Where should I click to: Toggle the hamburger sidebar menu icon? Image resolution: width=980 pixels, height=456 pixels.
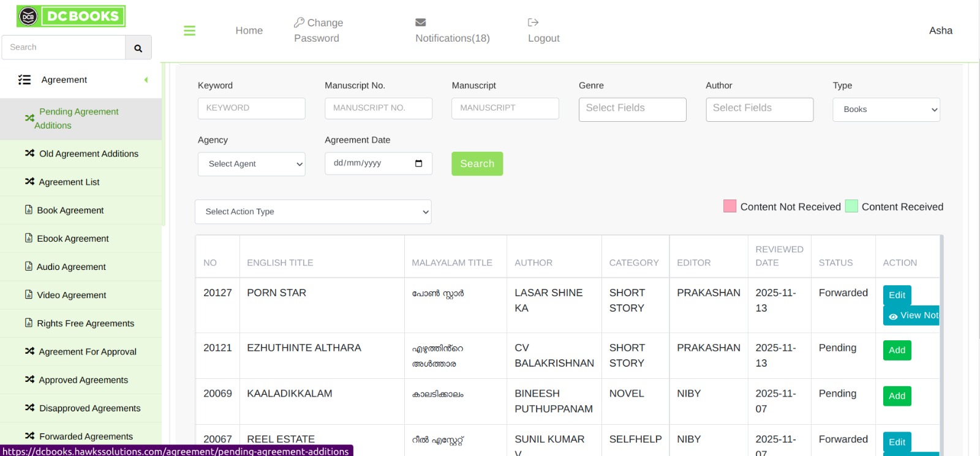pyautogui.click(x=189, y=31)
